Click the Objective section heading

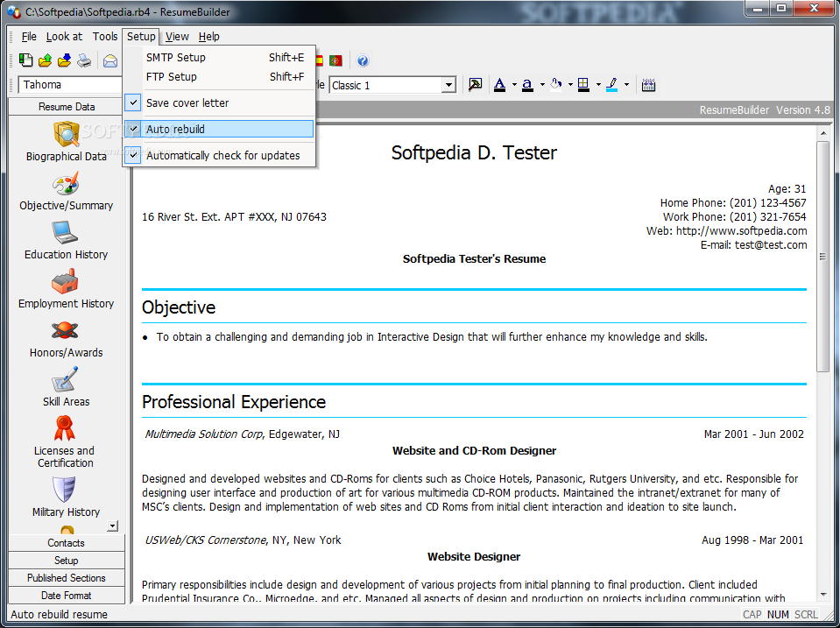pyautogui.click(x=179, y=307)
